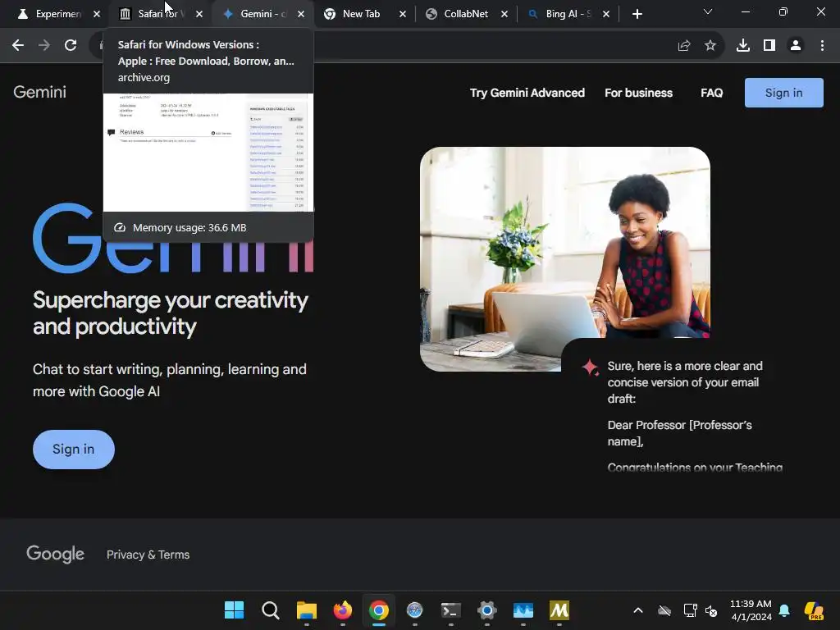Viewport: 840px width, 630px height.
Task: Open the For business link
Action: [x=638, y=93]
